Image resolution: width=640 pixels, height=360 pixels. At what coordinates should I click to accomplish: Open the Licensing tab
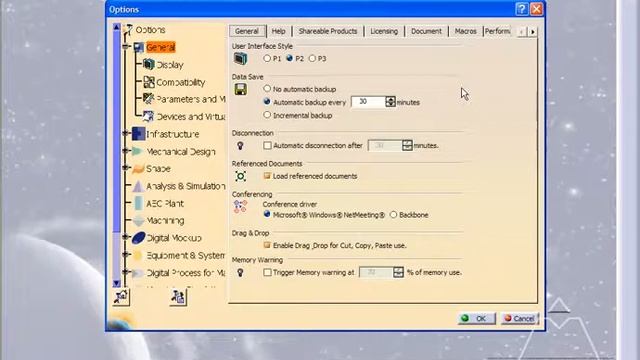pos(384,31)
